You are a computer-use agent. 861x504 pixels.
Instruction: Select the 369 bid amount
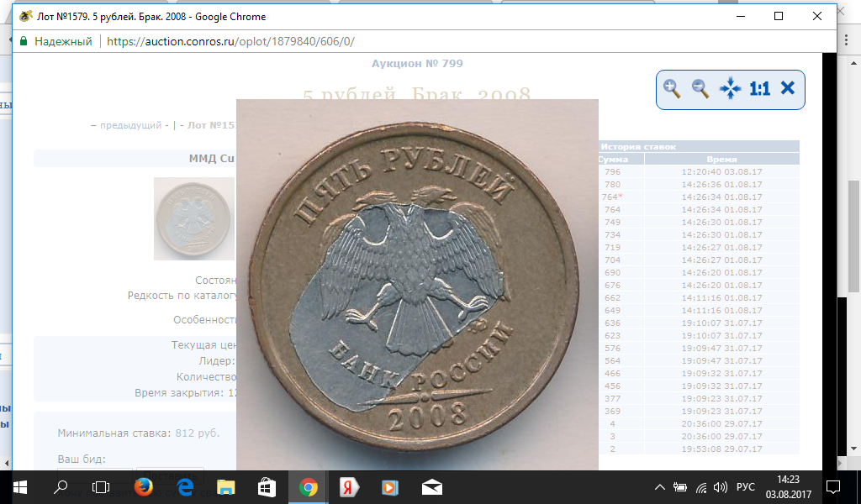612,412
